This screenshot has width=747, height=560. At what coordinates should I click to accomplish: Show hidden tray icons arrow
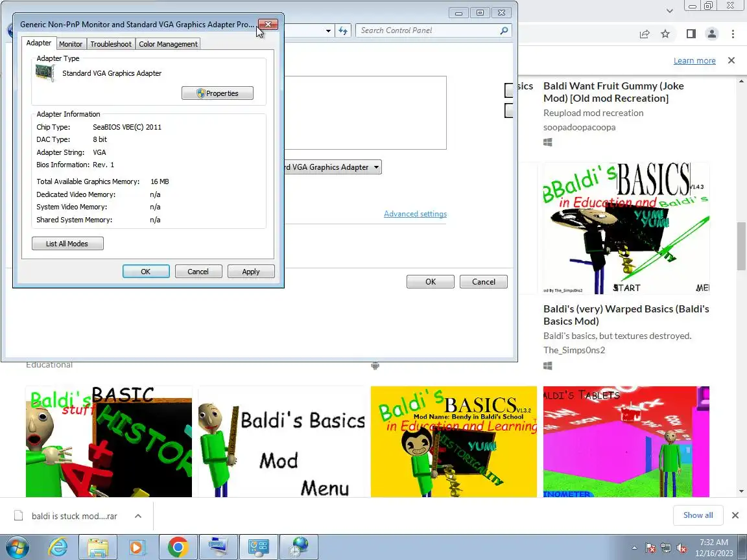[x=634, y=548]
